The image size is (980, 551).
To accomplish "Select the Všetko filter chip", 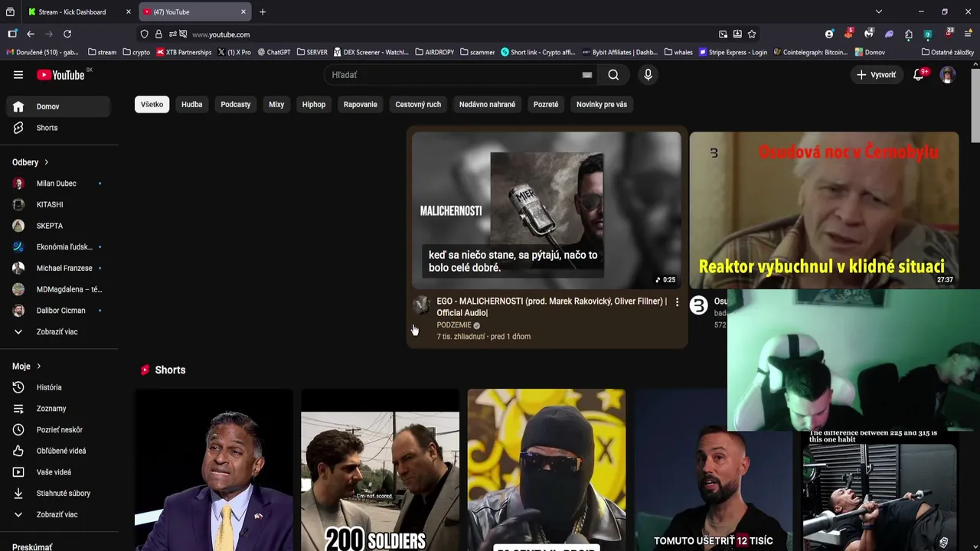I will pos(152,104).
